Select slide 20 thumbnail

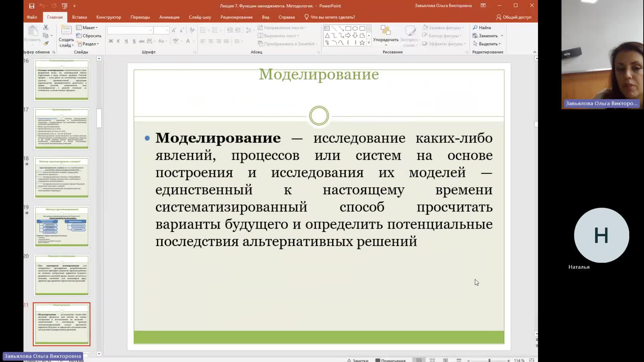coord(62,275)
